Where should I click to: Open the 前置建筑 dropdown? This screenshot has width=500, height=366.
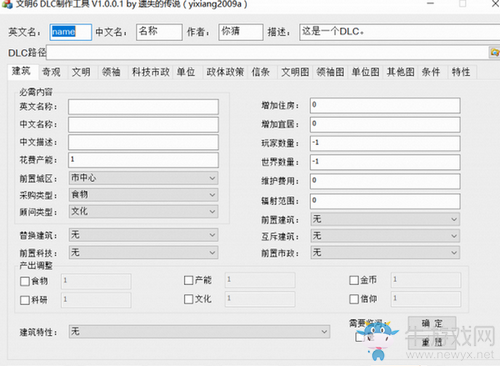(385, 219)
